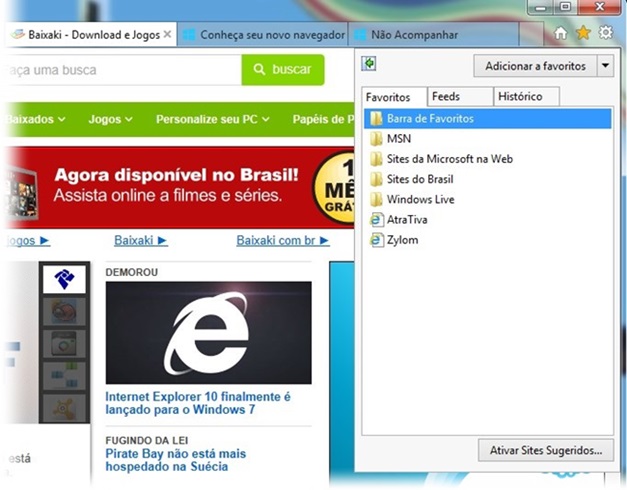Click the green buscar button
The width and height of the screenshot is (627, 490).
(283, 70)
